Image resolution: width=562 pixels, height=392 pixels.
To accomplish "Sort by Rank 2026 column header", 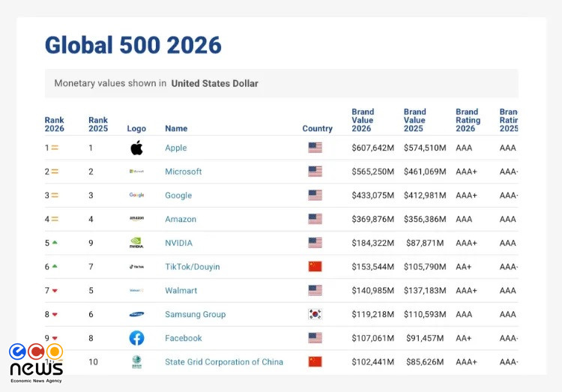I will (54, 124).
